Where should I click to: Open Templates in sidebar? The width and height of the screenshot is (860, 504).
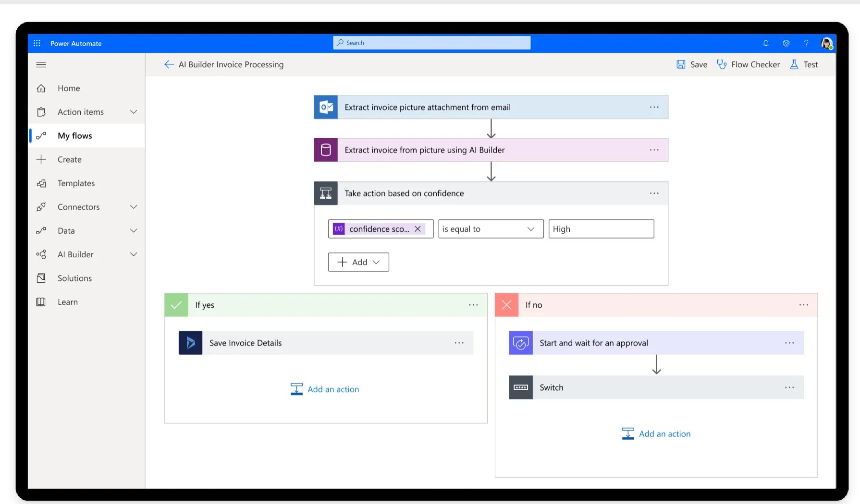pos(86,183)
